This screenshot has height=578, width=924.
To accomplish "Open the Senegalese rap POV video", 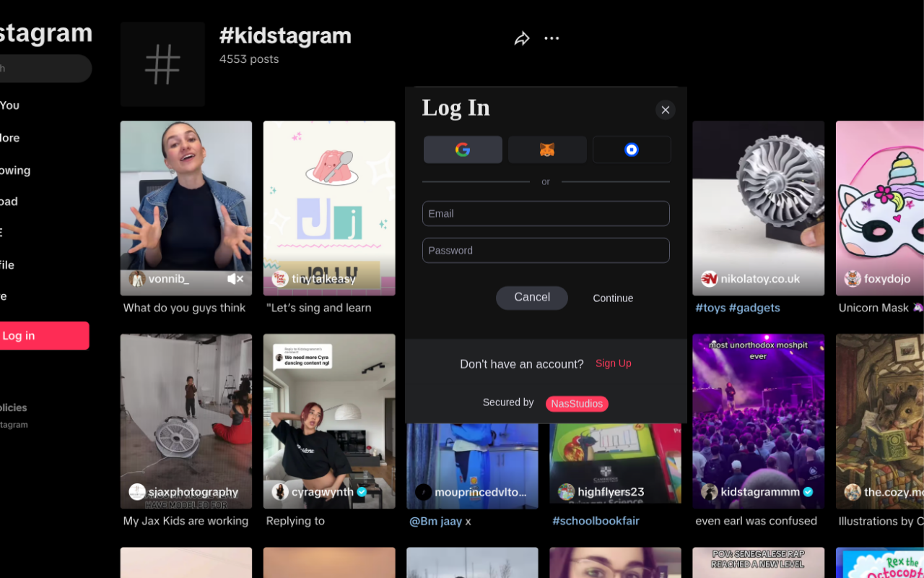I will click(x=759, y=563).
